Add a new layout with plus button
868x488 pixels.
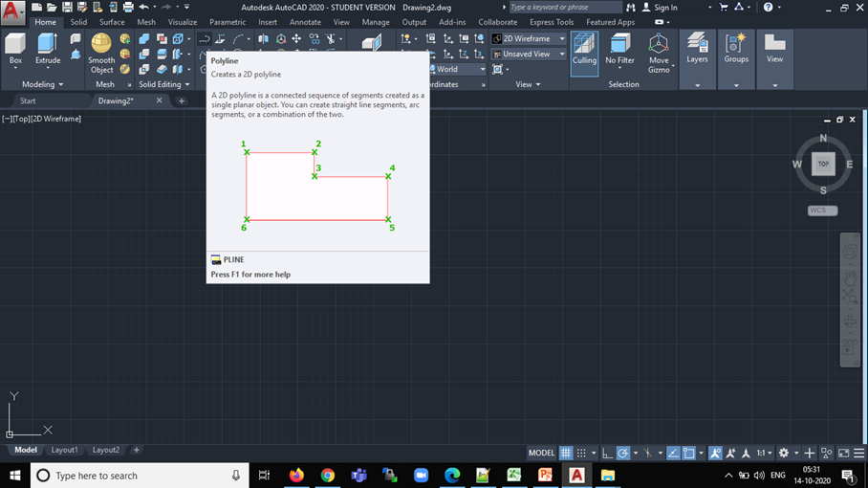coord(136,450)
